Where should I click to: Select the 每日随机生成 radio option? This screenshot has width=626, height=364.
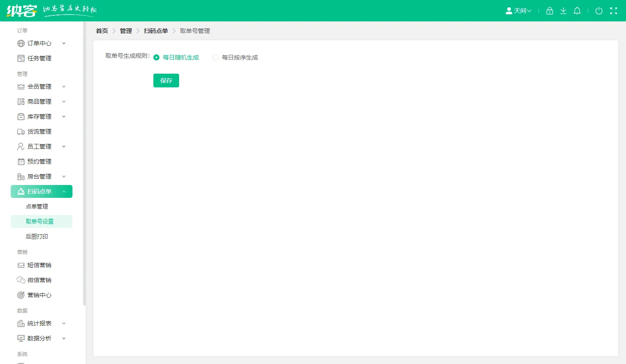tap(156, 57)
